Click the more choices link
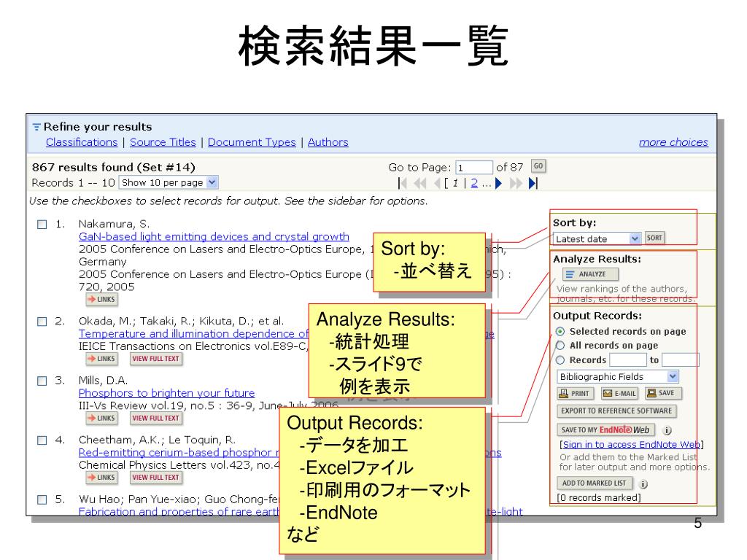Viewport: 747px width, 560px height. [x=673, y=142]
